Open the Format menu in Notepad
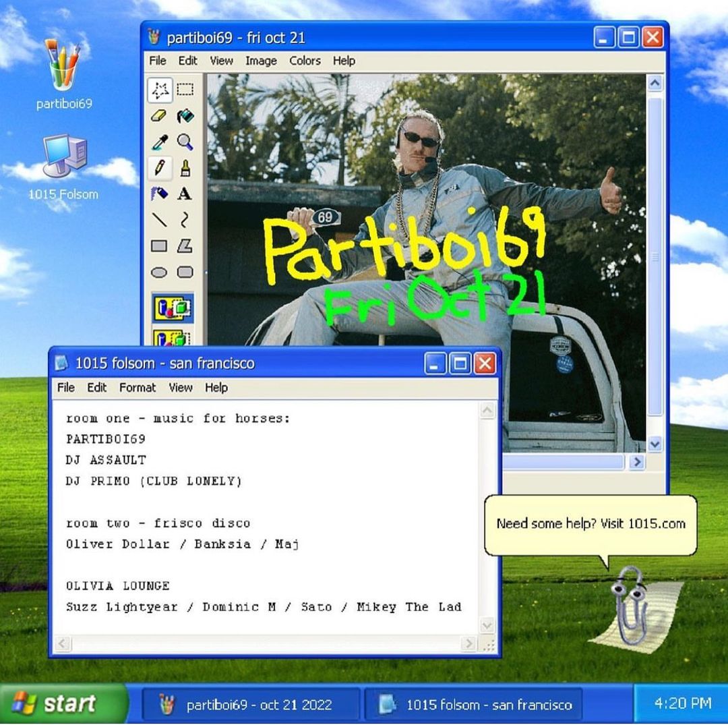 coord(138,388)
